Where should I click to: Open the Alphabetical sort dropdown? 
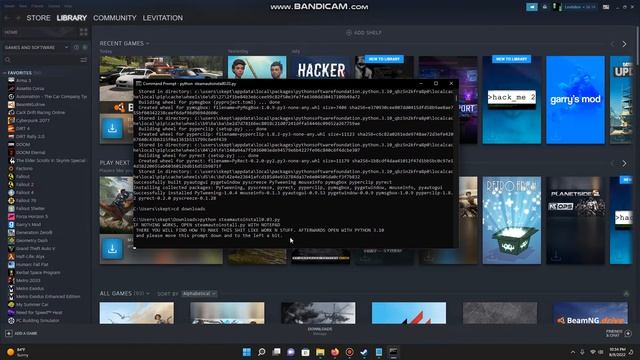click(199, 293)
